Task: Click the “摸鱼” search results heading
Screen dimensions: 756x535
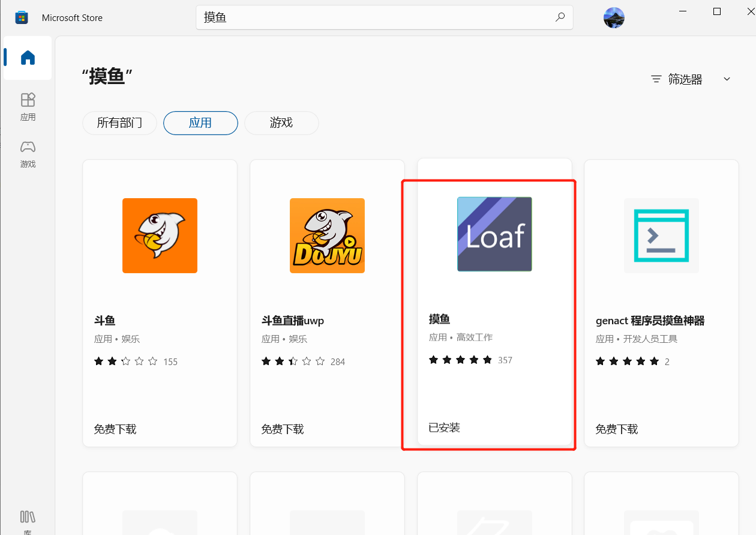Action: (107, 77)
